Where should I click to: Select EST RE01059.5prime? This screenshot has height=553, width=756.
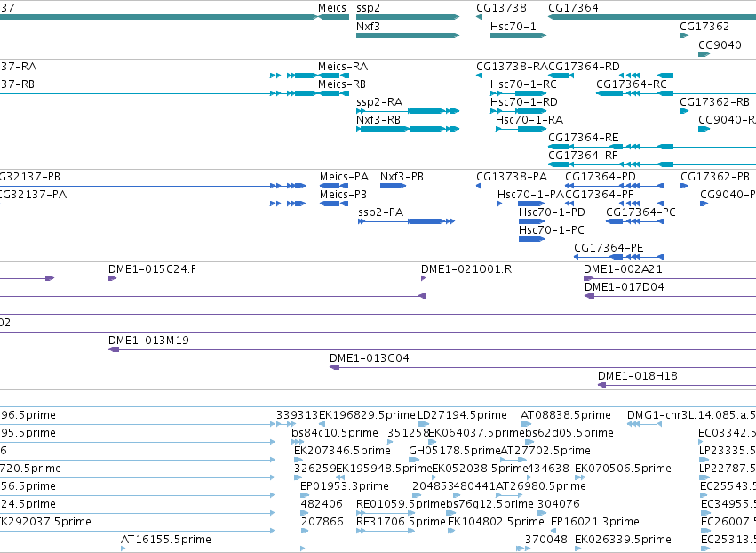click(402, 504)
